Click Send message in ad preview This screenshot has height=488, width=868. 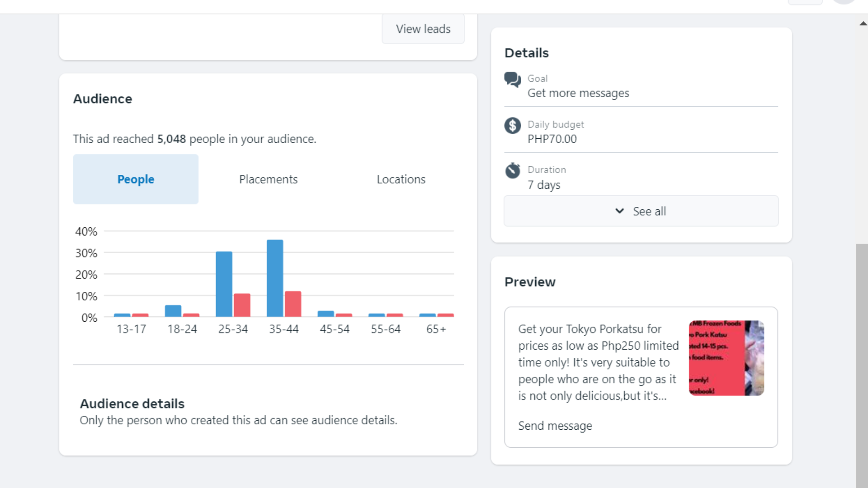click(555, 426)
